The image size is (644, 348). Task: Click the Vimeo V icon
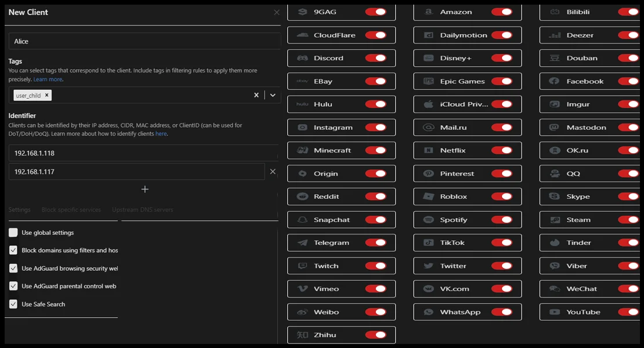303,289
